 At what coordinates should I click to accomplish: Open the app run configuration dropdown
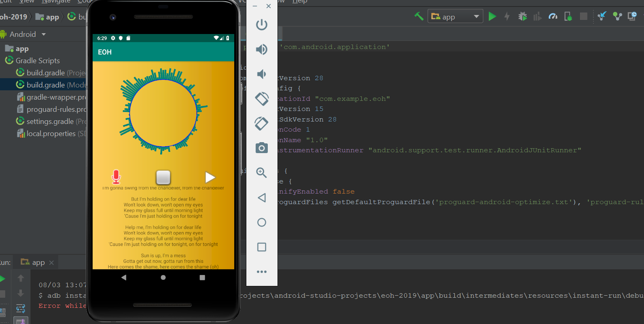coord(455,17)
